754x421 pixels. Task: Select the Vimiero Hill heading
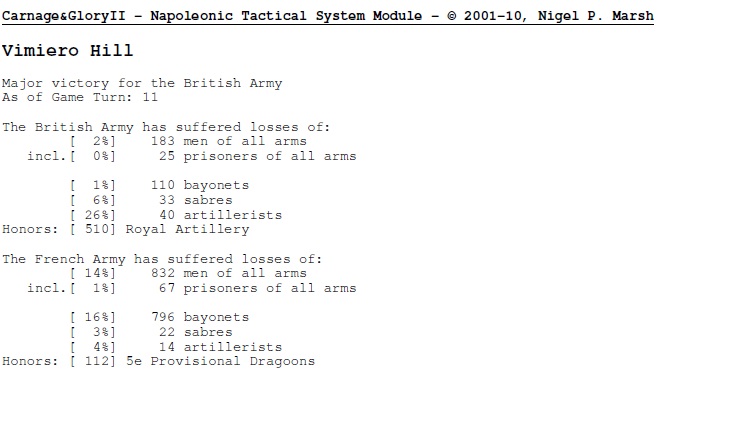67,50
